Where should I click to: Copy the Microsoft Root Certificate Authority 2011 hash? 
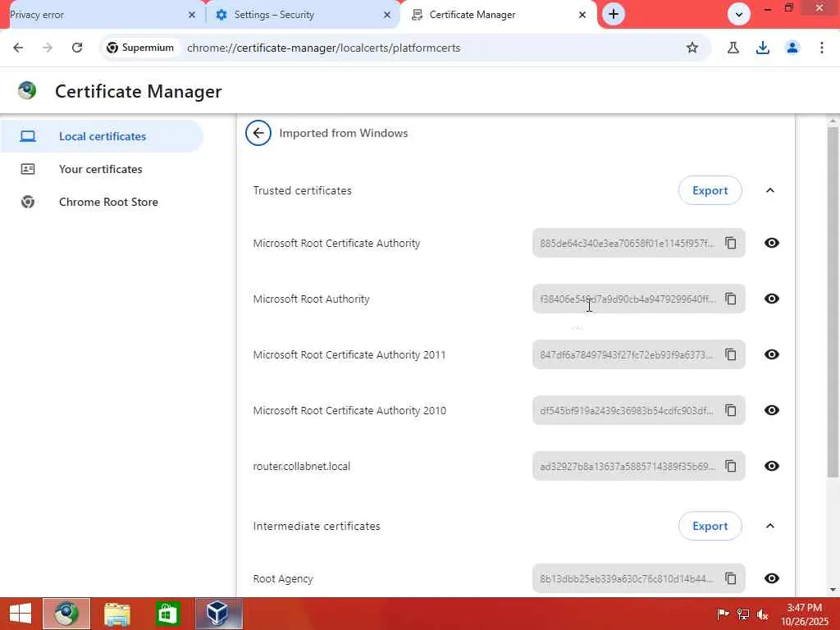tap(731, 354)
